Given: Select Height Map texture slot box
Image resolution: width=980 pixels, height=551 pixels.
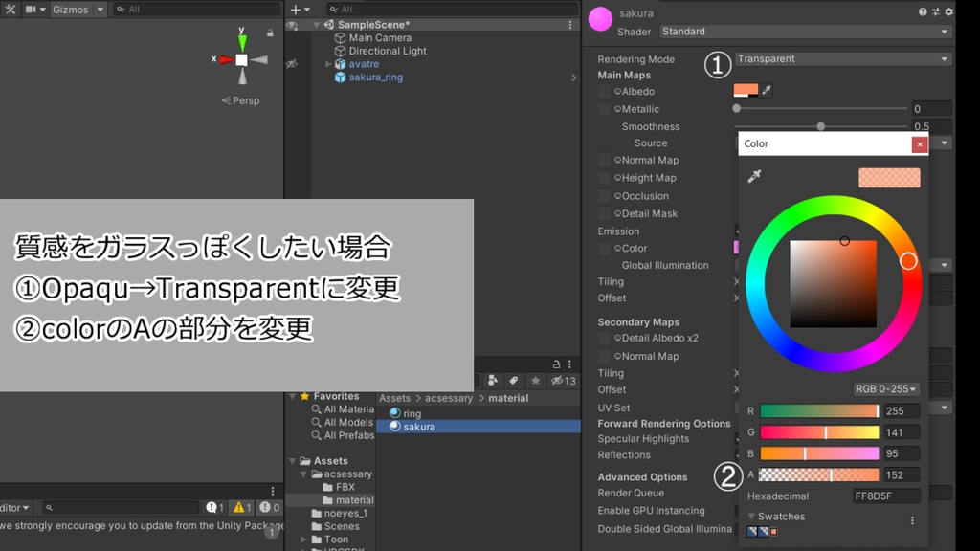Looking at the screenshot, I should (x=604, y=178).
